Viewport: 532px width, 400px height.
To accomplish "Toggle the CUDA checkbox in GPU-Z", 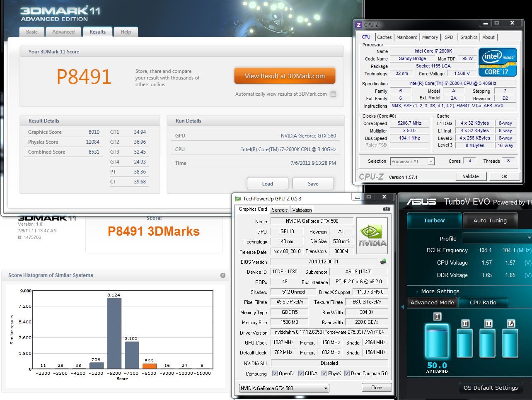I will click(x=301, y=373).
